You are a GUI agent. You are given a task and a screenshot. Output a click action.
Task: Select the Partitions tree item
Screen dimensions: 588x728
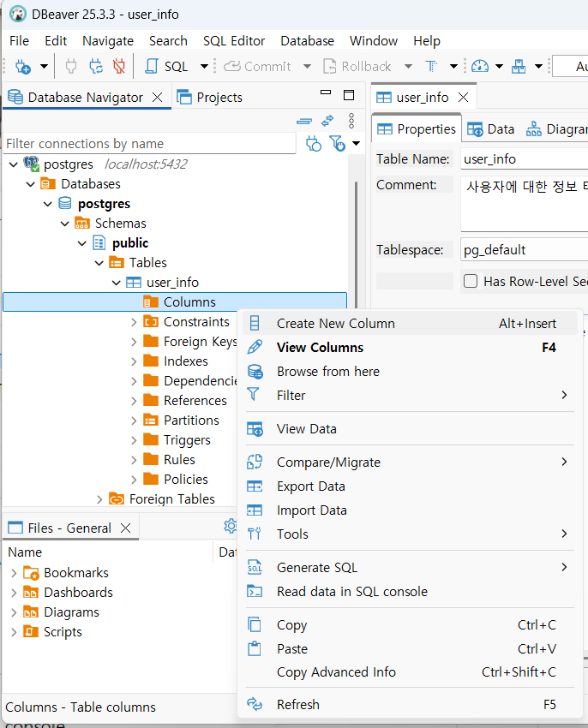(x=191, y=421)
